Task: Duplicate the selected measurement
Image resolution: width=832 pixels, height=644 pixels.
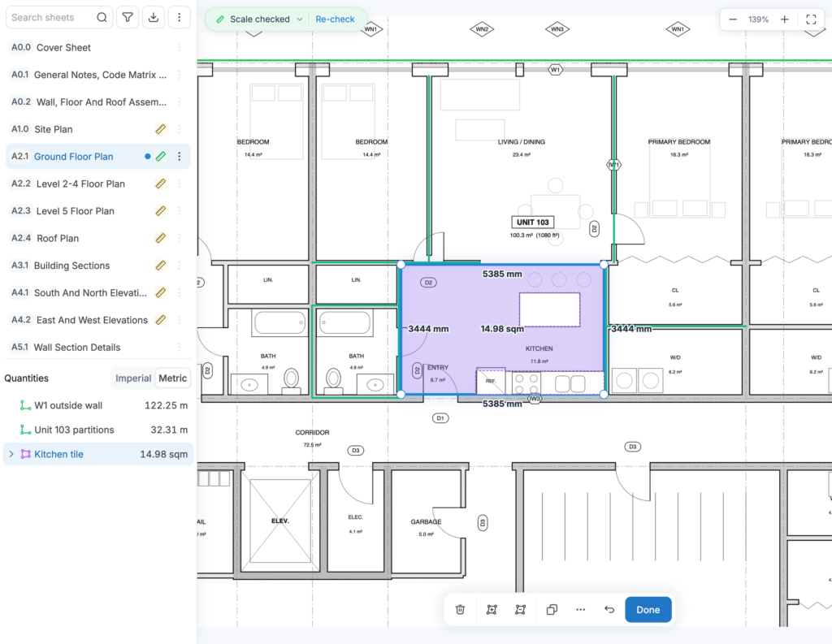Action: pos(552,610)
